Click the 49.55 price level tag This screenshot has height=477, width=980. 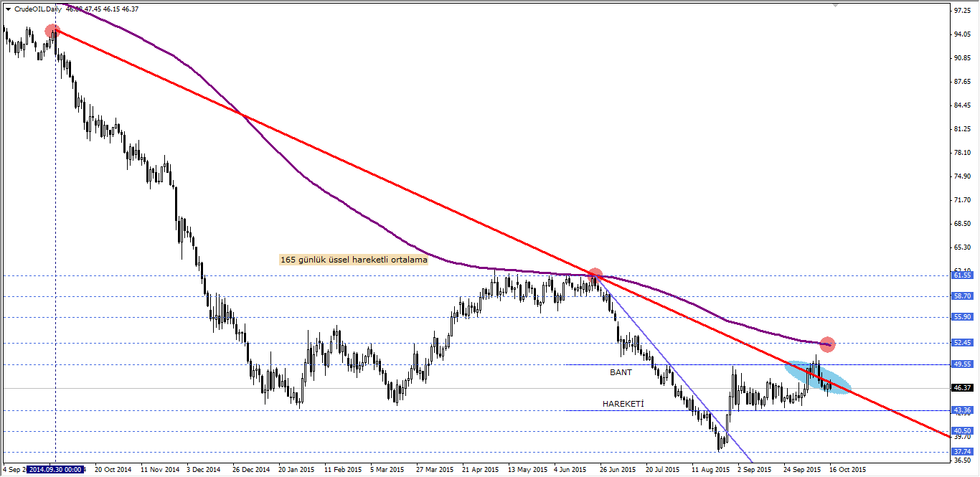point(962,364)
